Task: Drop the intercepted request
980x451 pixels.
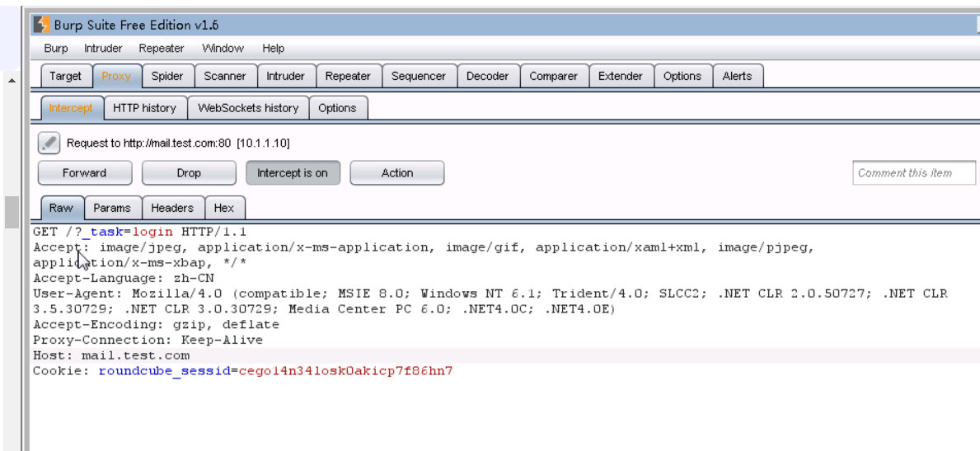Action: [189, 173]
